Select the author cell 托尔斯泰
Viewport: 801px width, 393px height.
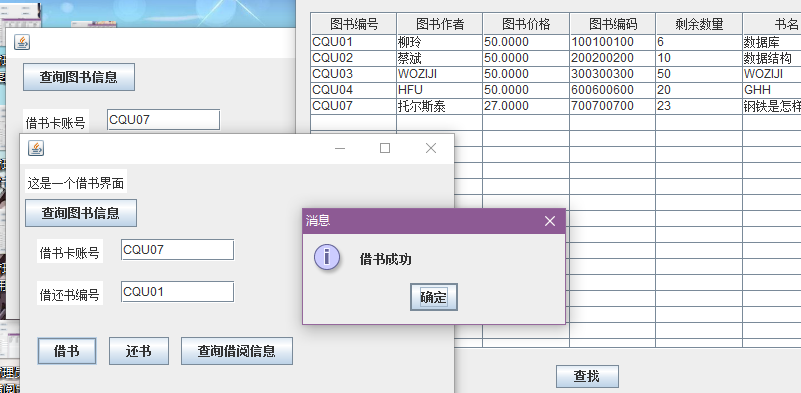coord(439,106)
